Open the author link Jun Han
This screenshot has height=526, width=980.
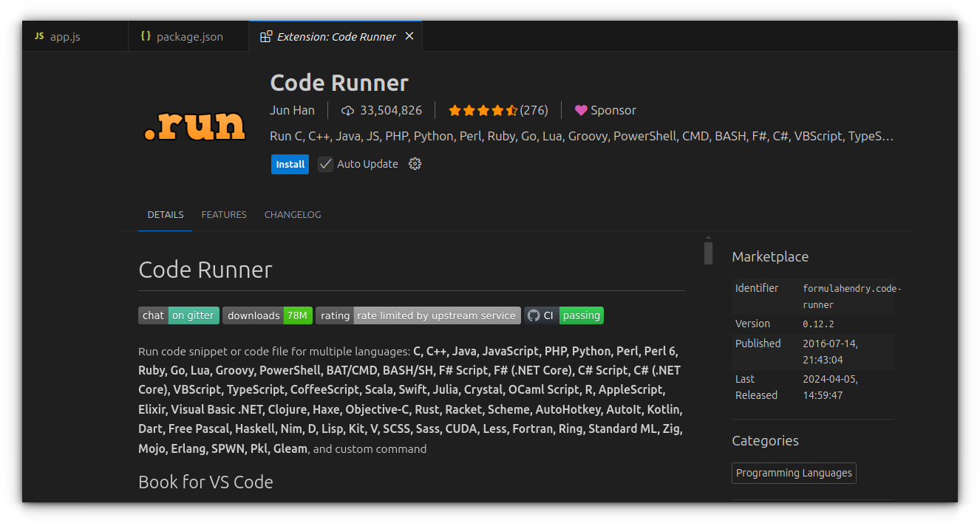tap(293, 109)
